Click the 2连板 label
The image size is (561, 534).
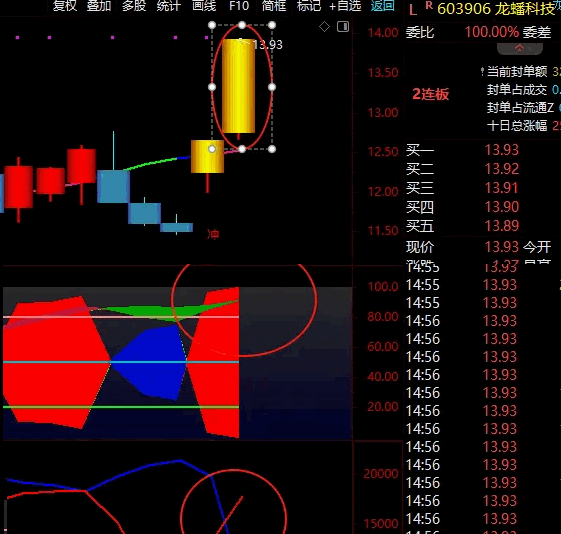point(430,94)
